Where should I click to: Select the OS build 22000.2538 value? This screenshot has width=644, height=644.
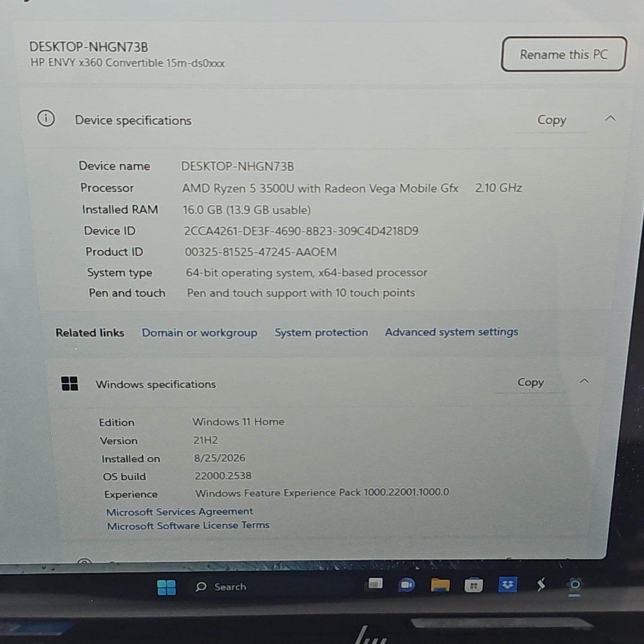(223, 476)
